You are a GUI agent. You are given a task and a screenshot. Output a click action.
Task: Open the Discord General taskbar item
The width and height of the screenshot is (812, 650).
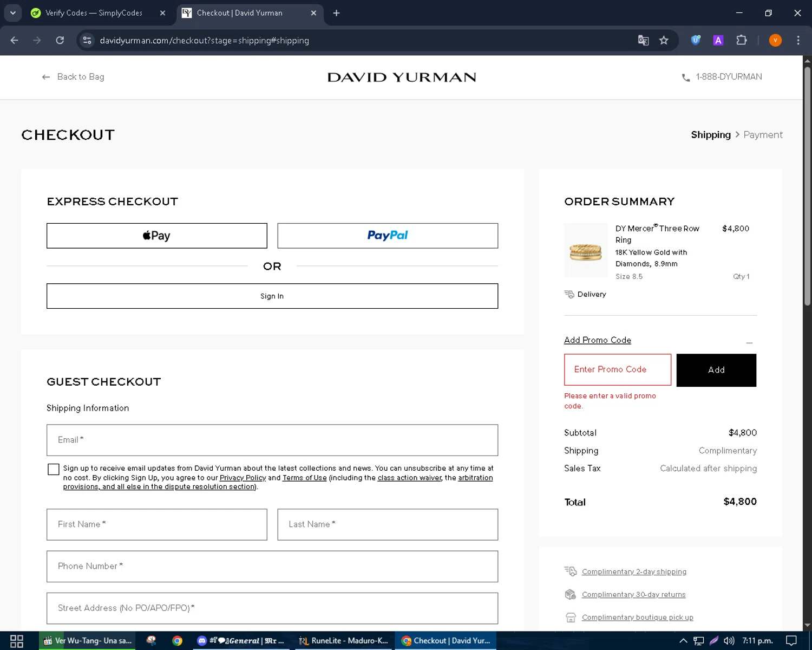(x=241, y=641)
